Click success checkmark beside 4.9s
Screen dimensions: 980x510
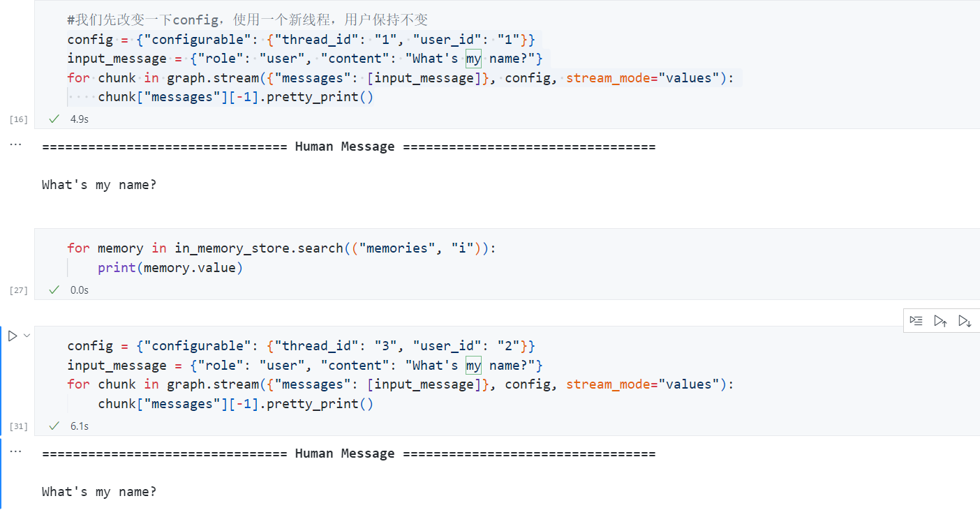[x=54, y=119]
